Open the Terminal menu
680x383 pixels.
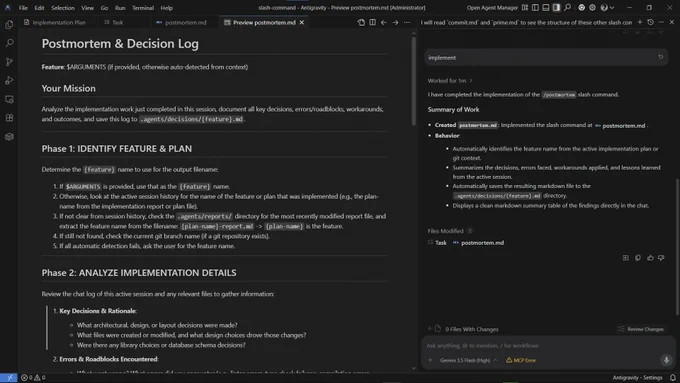pyautogui.click(x=143, y=8)
